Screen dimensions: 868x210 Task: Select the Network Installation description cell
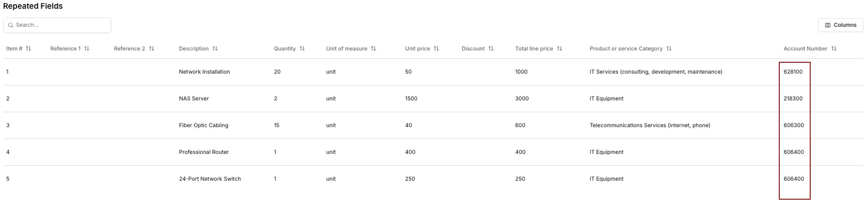click(x=204, y=72)
